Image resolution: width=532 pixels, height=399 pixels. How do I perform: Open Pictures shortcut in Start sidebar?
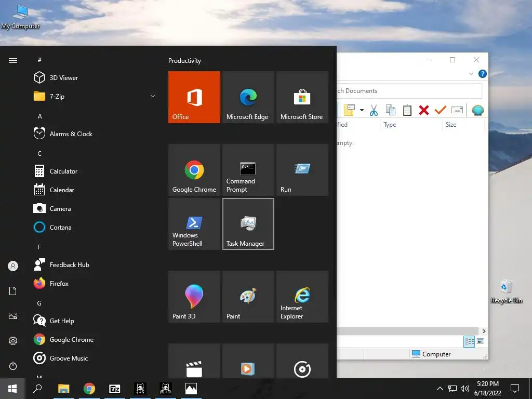click(13, 316)
